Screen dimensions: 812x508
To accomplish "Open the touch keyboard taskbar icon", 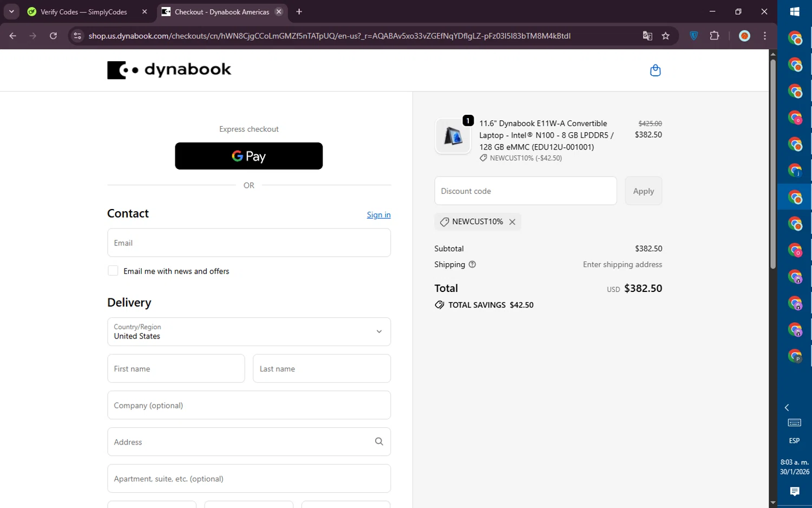I will (795, 422).
